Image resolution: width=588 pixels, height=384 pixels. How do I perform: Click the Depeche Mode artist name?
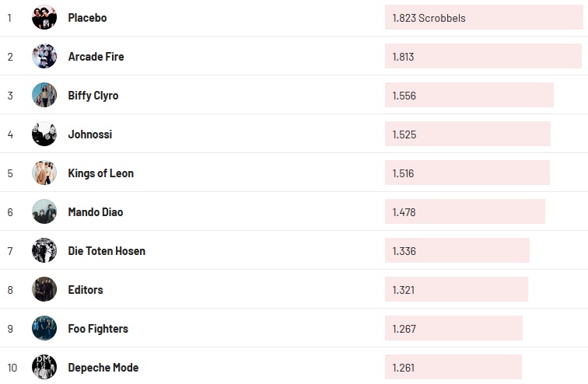103,367
